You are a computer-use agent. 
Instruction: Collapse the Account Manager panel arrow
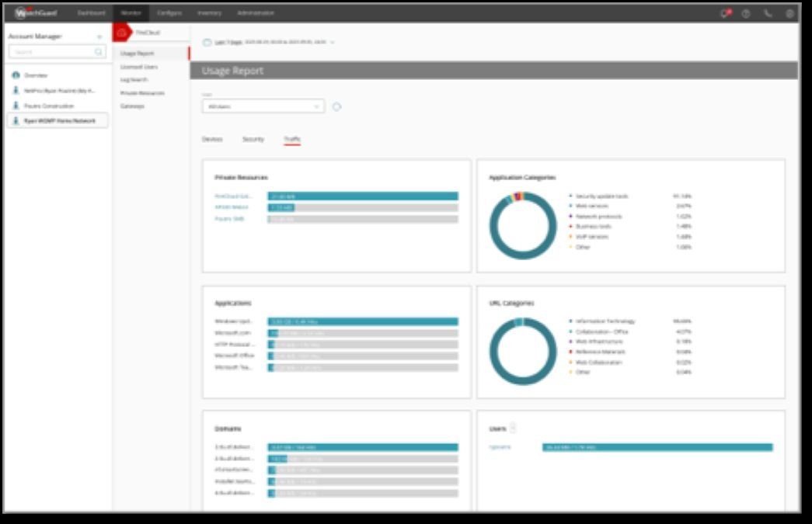[99, 36]
